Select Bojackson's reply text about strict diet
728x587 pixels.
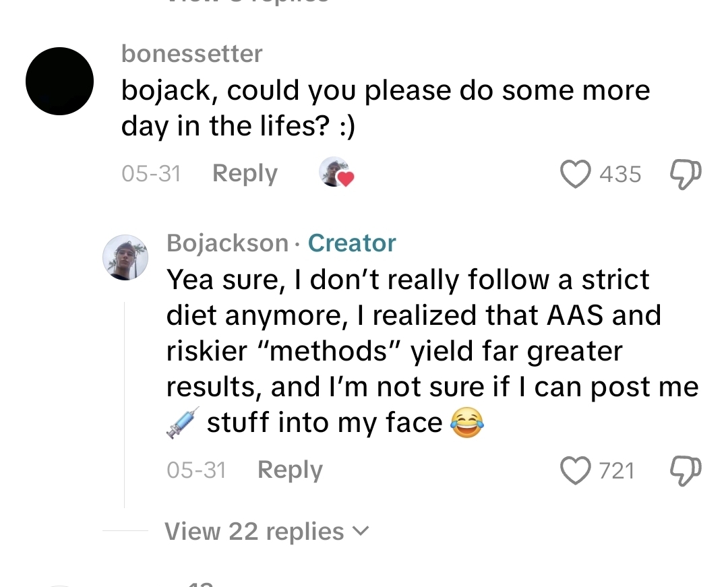pos(432,351)
